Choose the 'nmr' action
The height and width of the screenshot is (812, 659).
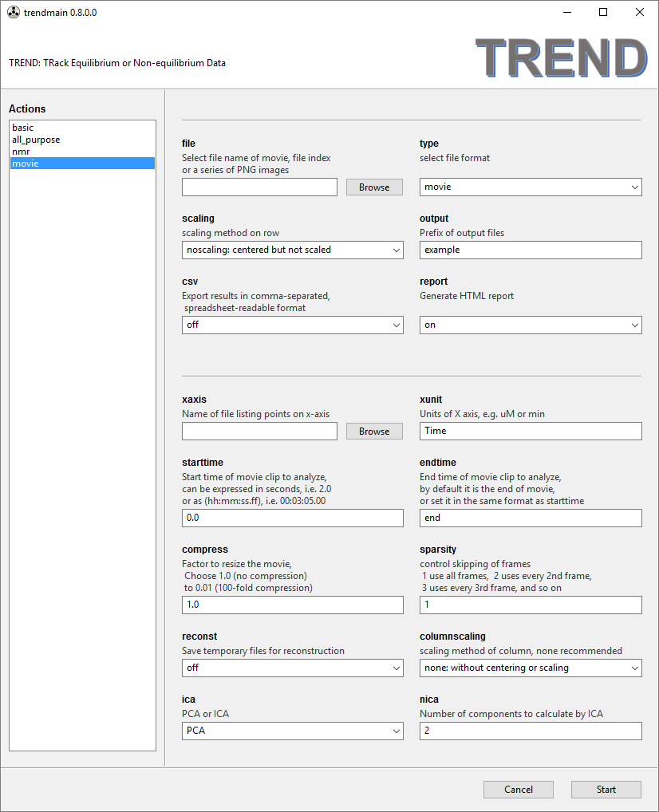coord(21,152)
